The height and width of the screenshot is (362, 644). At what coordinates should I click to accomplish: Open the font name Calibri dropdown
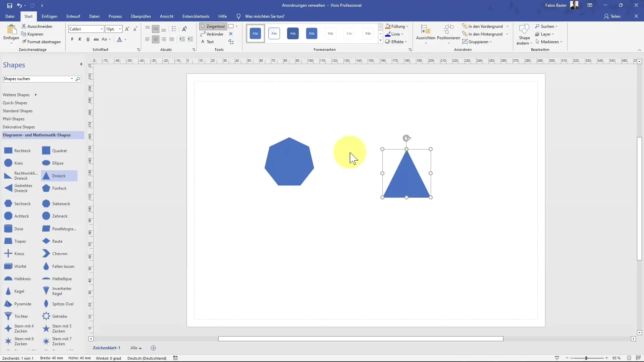point(102,29)
